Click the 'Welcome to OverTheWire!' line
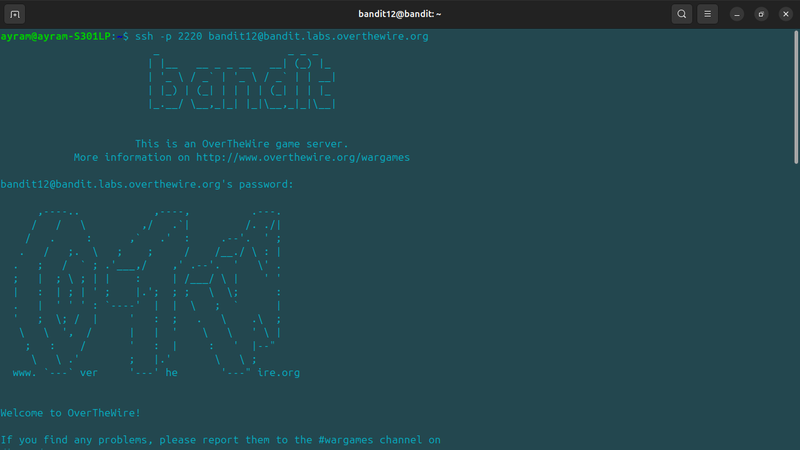Viewport: 800px width, 450px height. tap(70, 412)
